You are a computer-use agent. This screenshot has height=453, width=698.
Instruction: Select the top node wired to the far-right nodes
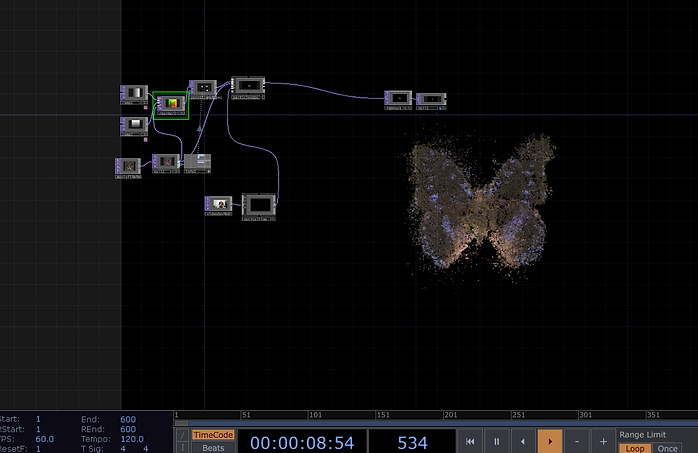click(248, 87)
